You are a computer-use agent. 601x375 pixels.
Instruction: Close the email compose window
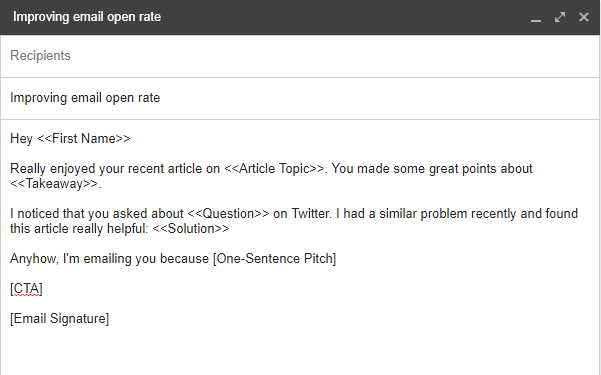pyautogui.click(x=584, y=17)
